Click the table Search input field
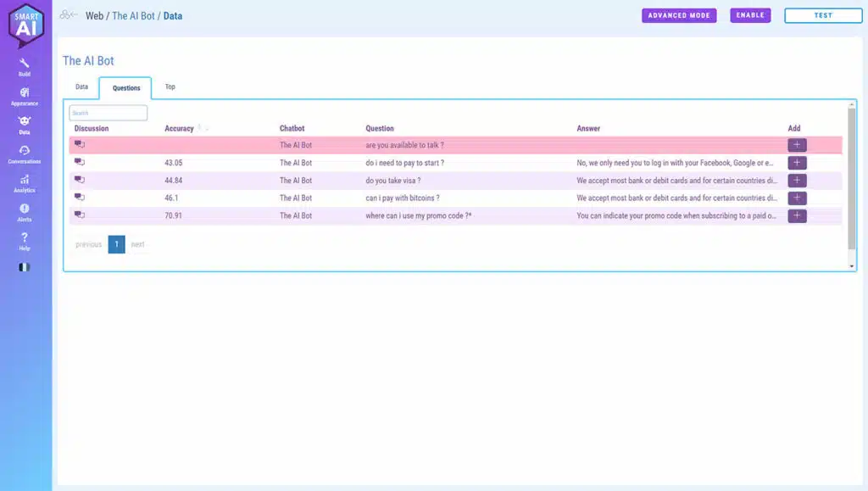Viewport: 868px width, 491px height. click(x=108, y=113)
